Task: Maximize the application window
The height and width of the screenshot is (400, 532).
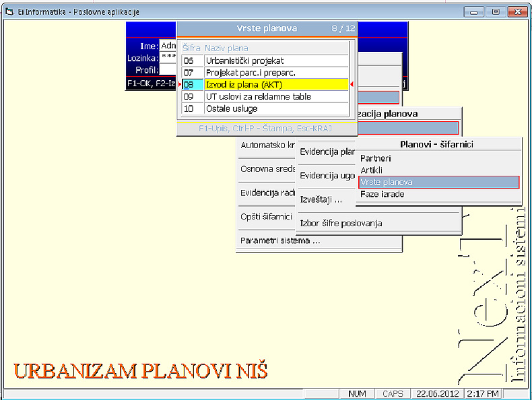Action: tap(496, 11)
